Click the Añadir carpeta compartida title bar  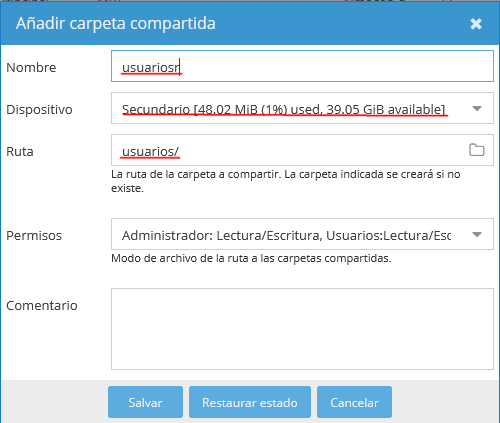click(250, 23)
